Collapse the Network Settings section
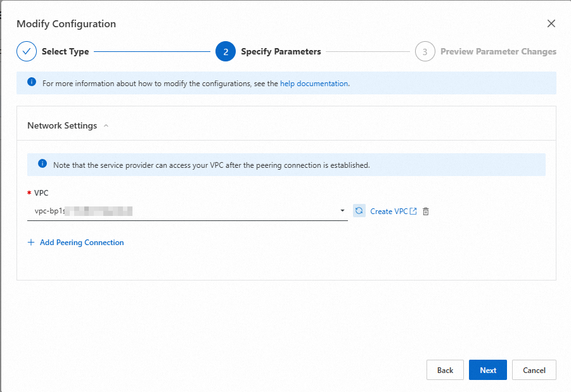 point(106,125)
